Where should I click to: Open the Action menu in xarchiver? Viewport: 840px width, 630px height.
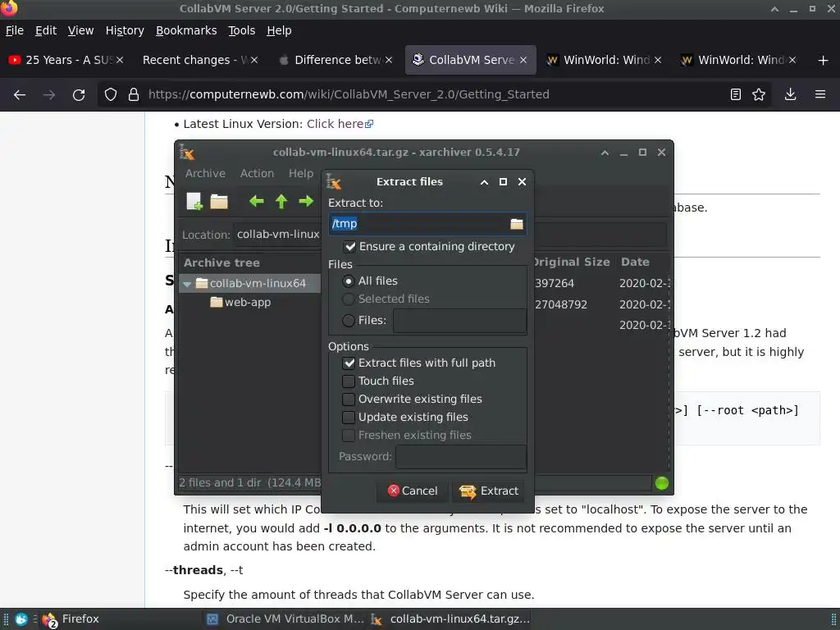[x=257, y=174]
